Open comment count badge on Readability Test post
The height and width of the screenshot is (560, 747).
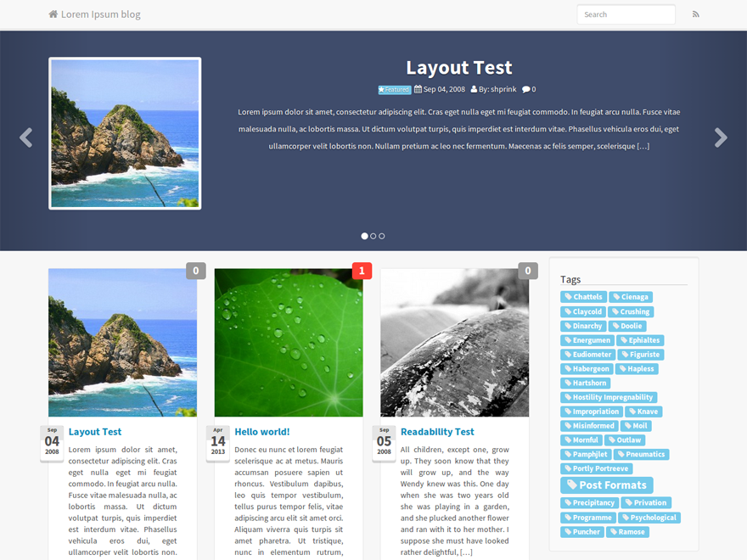point(528,271)
